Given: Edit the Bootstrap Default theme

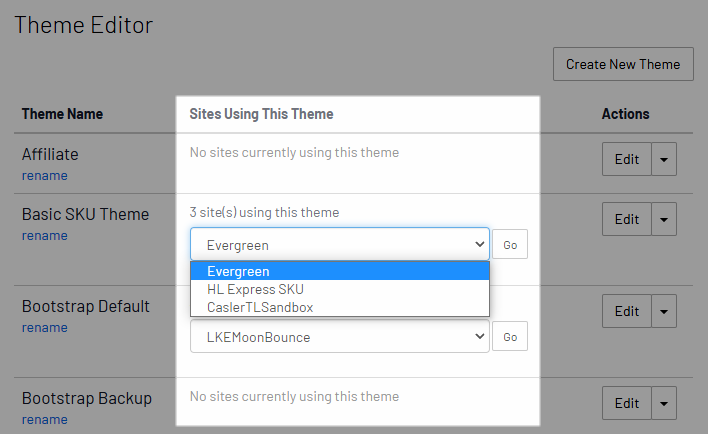Looking at the screenshot, I should coord(627,311).
